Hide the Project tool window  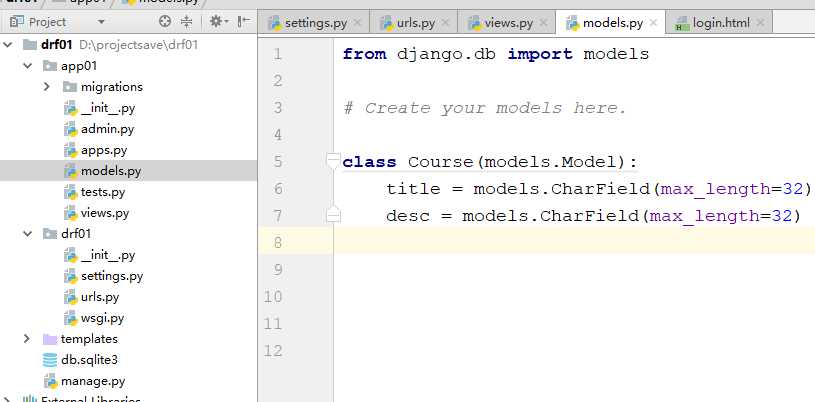(243, 21)
